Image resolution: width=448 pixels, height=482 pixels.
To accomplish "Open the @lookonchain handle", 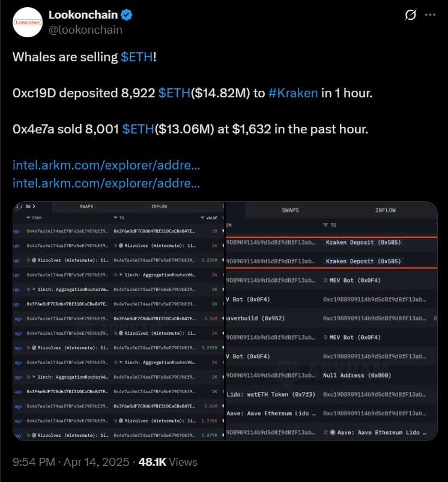I will click(x=85, y=30).
